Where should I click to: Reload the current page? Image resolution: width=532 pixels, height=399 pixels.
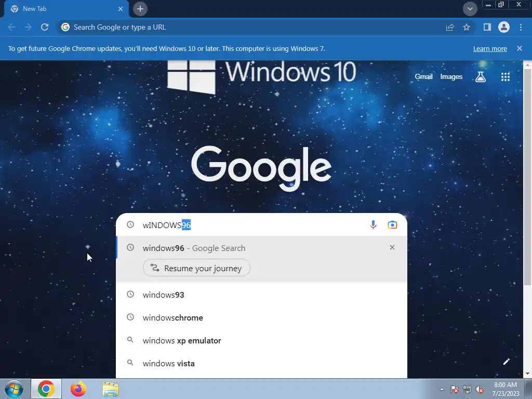coord(45,27)
